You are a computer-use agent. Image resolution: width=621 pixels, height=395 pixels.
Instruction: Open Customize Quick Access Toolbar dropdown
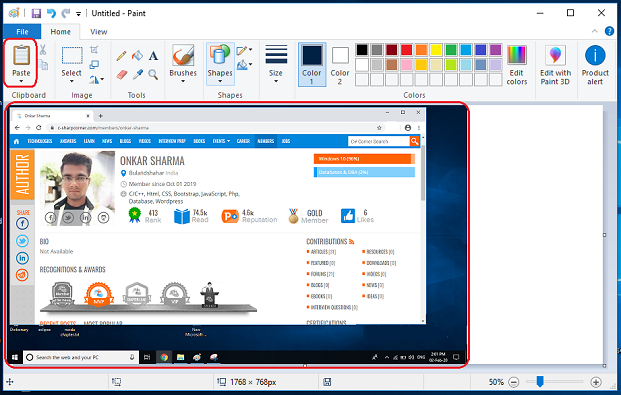pos(78,14)
